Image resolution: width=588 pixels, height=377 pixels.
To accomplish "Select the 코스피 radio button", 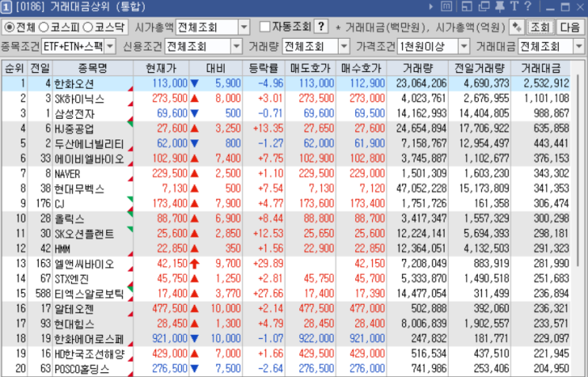I will pyautogui.click(x=44, y=27).
